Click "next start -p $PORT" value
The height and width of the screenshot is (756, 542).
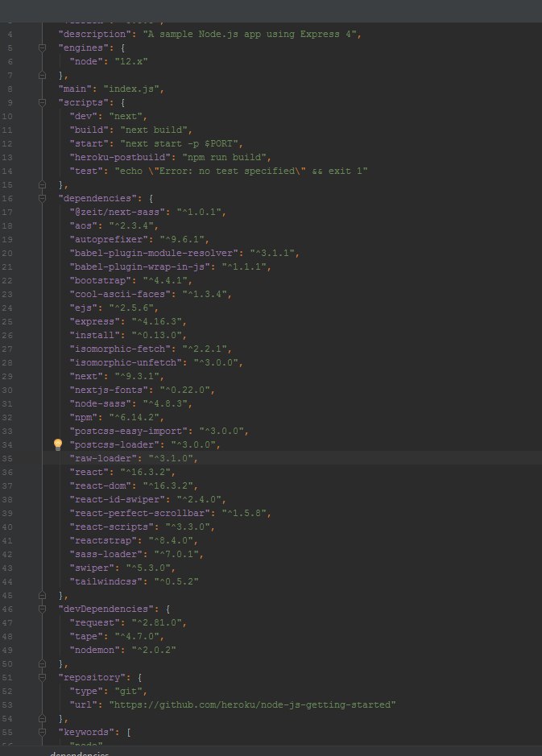tap(179, 143)
